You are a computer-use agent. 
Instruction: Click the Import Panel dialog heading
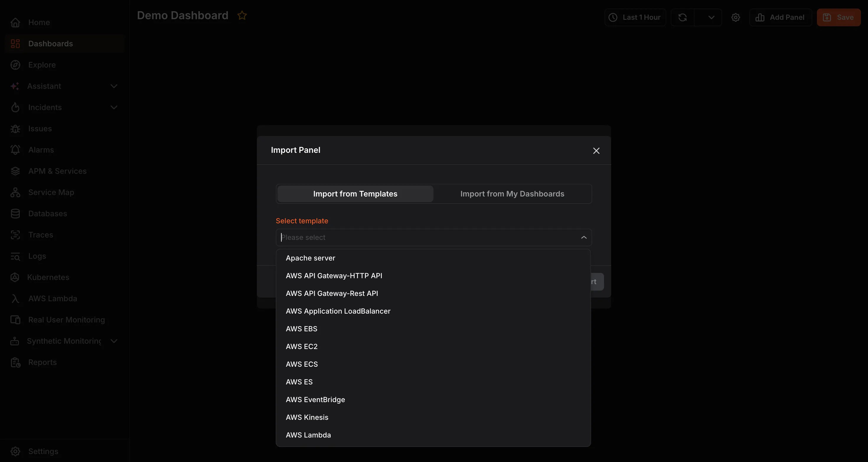[x=296, y=150]
